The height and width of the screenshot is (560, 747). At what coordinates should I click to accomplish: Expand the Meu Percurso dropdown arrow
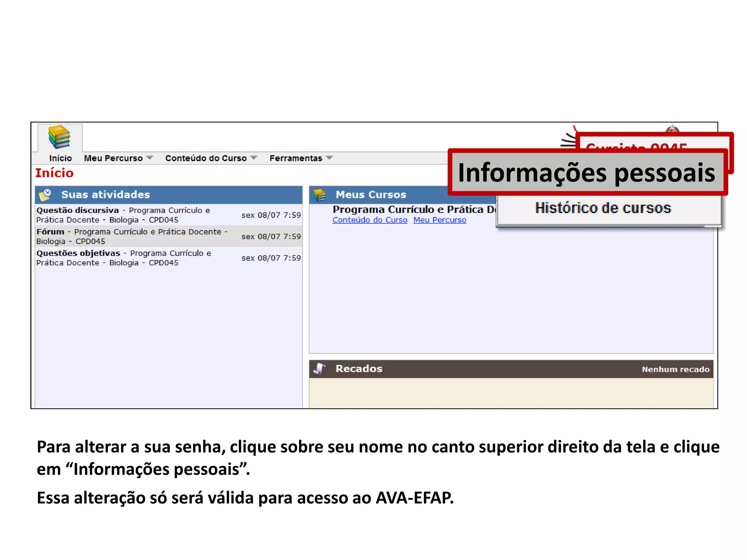coord(150,158)
